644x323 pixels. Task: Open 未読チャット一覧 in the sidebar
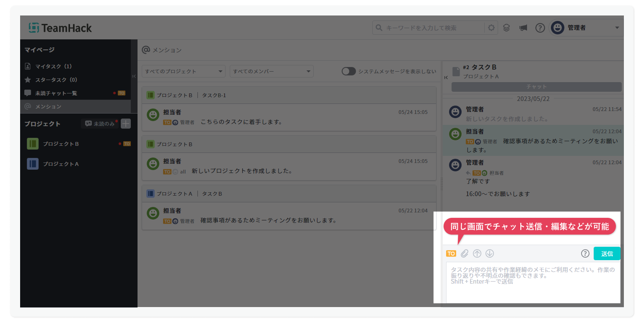pos(56,93)
